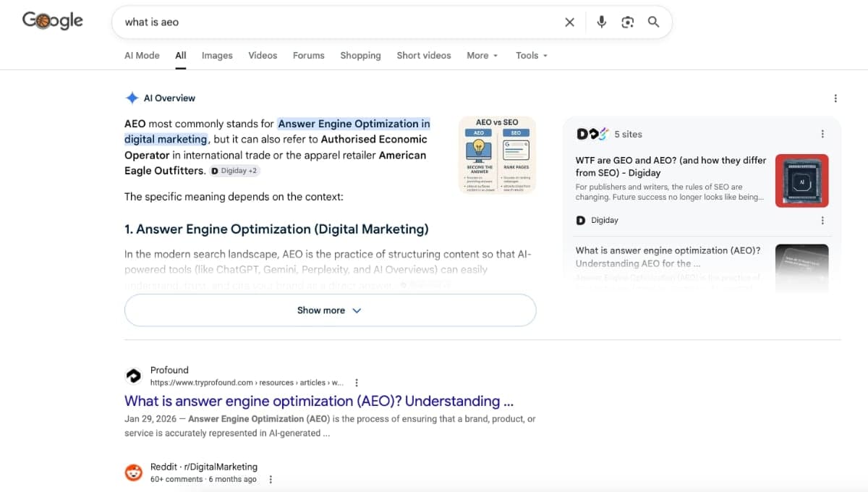This screenshot has height=492, width=868.
Task: Click the Digiday favicon in source card
Action: 581,220
